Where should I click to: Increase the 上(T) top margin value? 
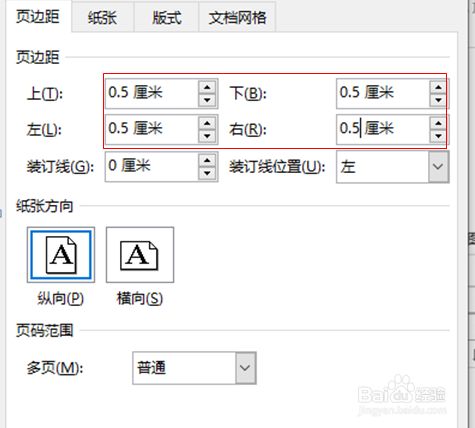207,87
